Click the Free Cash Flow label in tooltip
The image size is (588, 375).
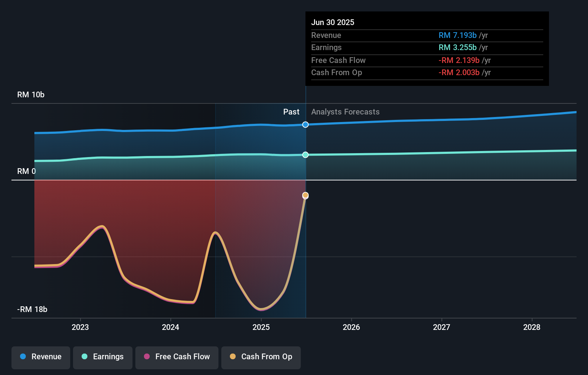coord(338,60)
